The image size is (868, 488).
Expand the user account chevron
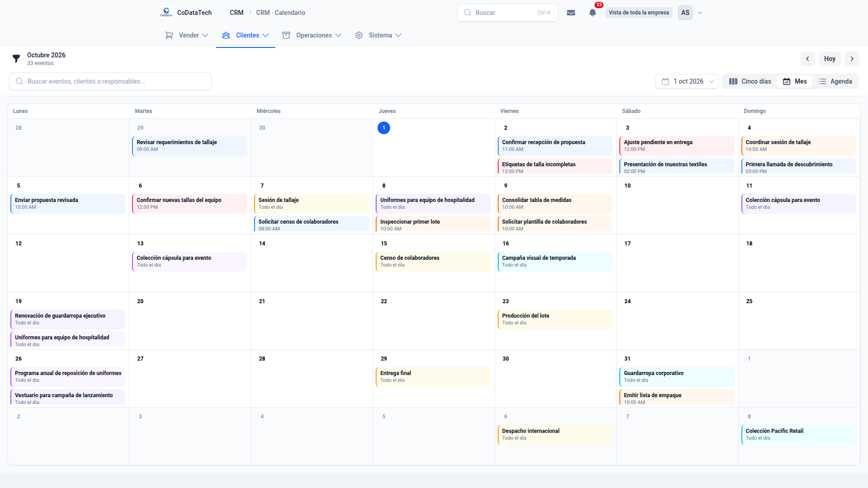700,13
